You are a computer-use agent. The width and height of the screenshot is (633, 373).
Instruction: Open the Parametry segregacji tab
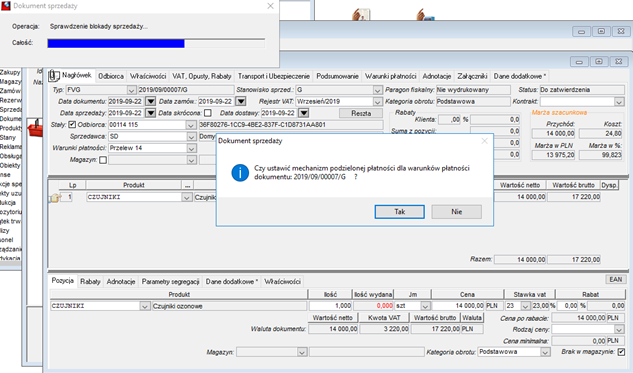click(170, 282)
